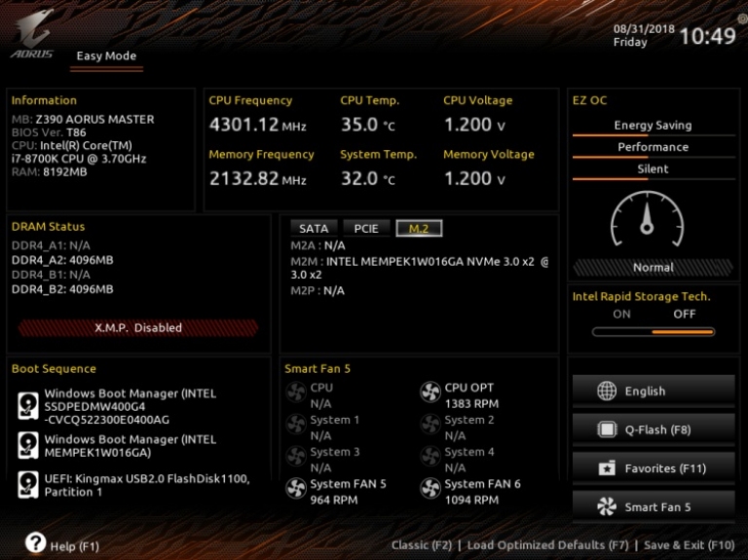Screen dimensions: 748x560
Task: Click the M2A : N/A entry
Action: (318, 245)
